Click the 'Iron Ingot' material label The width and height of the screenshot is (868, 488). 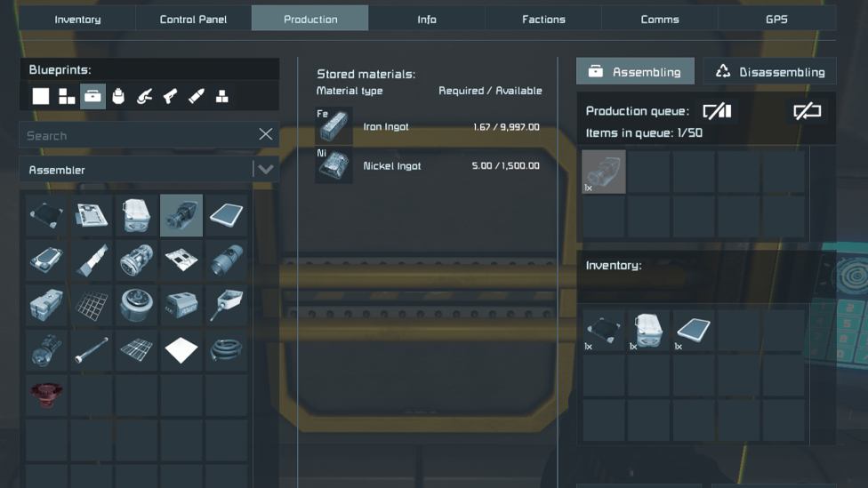click(x=386, y=127)
